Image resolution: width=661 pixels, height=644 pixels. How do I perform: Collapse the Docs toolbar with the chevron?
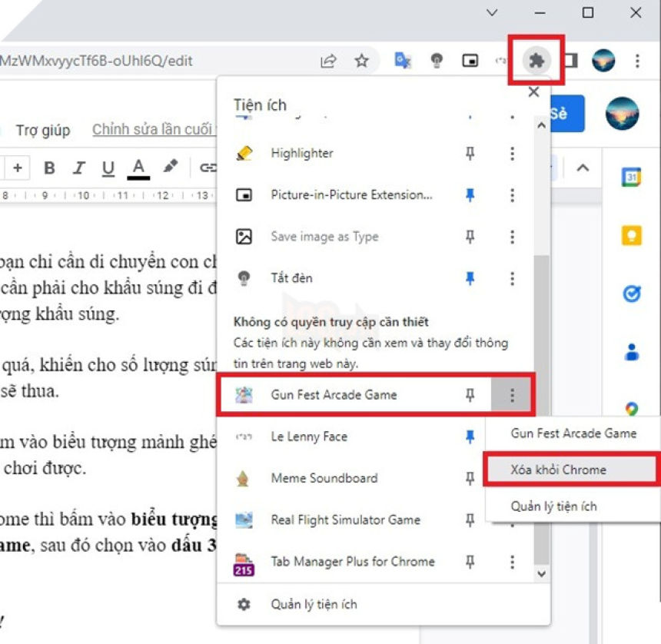tap(583, 168)
